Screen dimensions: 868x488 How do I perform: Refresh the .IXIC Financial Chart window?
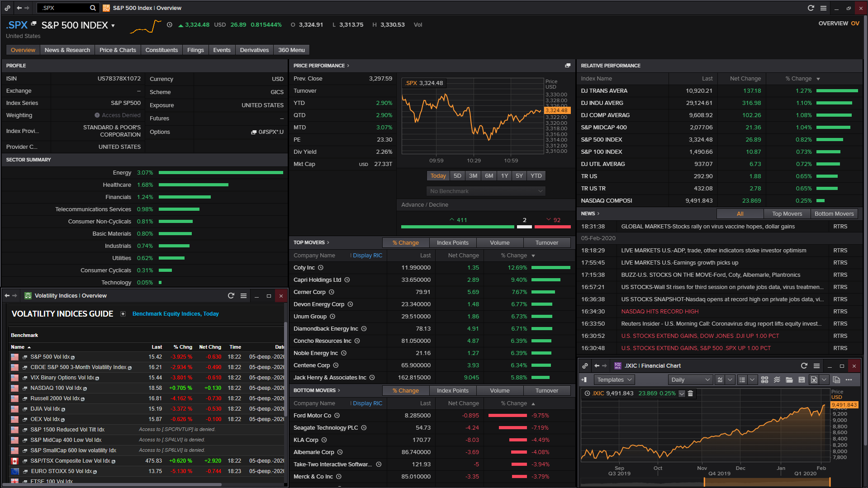click(x=804, y=366)
